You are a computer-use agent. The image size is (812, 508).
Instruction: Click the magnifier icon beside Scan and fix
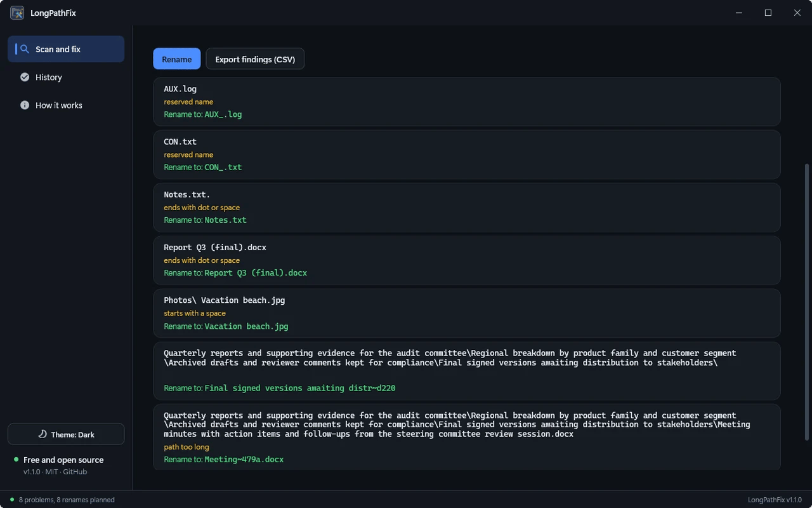pos(25,49)
